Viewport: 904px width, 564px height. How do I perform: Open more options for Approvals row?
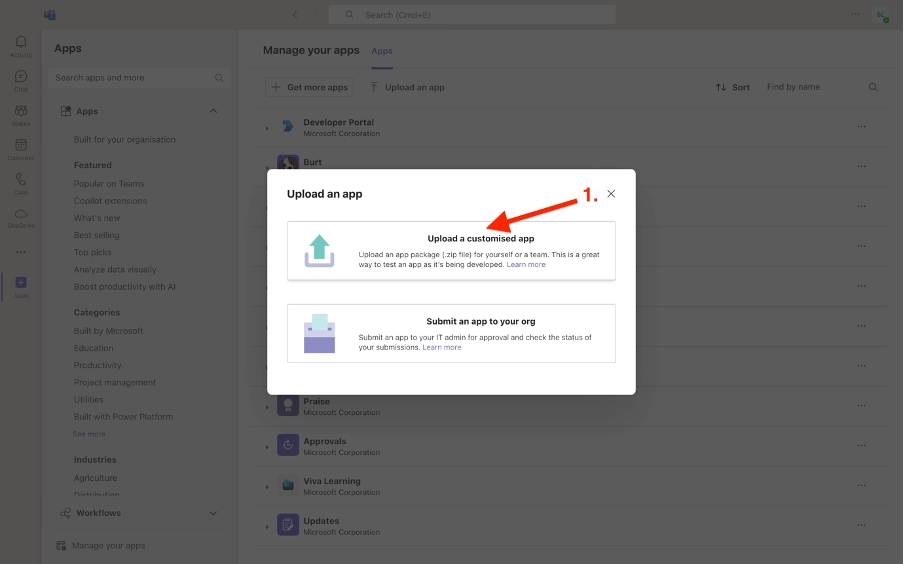861,445
